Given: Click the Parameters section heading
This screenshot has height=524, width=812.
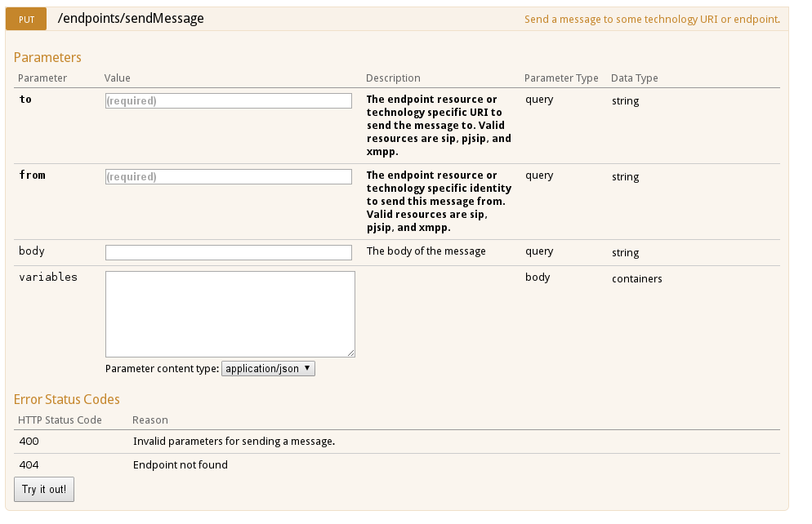Looking at the screenshot, I should click(x=47, y=58).
